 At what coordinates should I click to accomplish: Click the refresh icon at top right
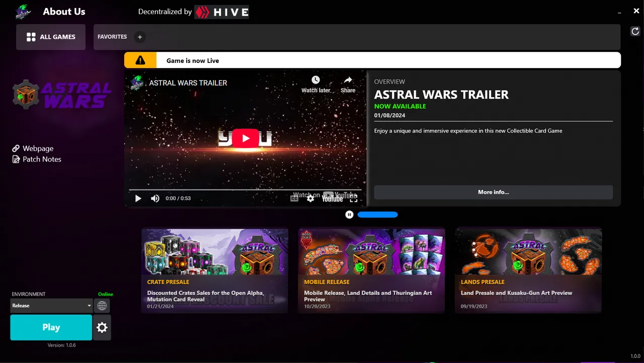[635, 32]
